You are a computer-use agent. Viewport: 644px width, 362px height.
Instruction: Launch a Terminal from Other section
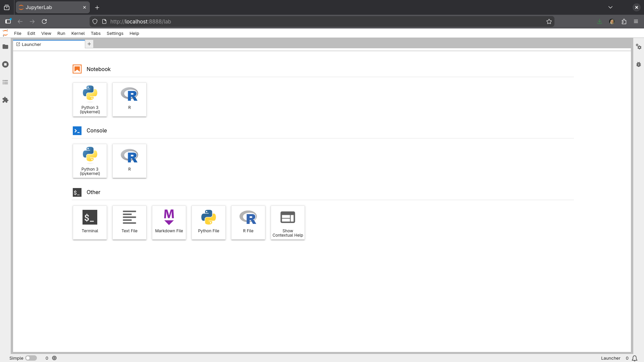90,222
